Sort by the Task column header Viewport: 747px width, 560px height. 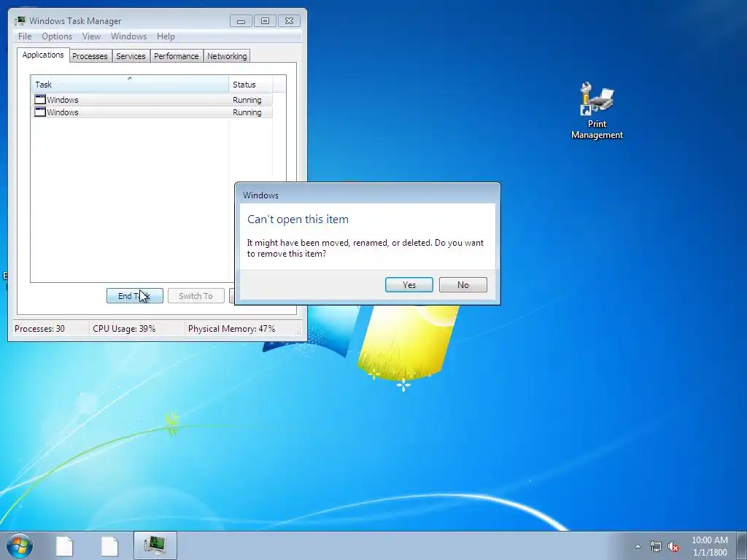point(130,85)
